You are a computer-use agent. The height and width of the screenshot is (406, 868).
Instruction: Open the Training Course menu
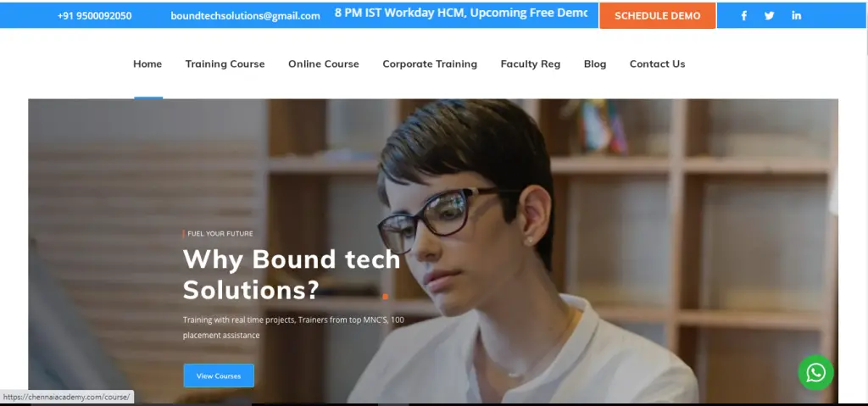click(225, 64)
